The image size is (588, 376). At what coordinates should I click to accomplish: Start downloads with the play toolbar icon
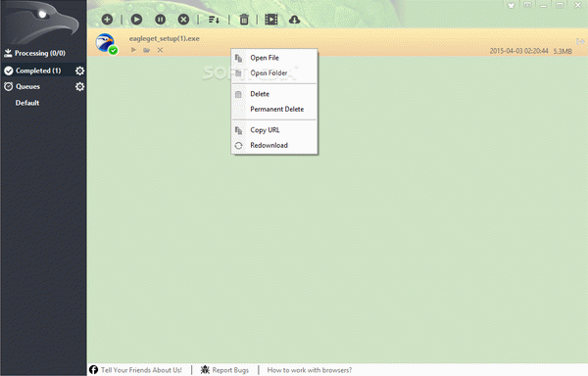tap(136, 20)
